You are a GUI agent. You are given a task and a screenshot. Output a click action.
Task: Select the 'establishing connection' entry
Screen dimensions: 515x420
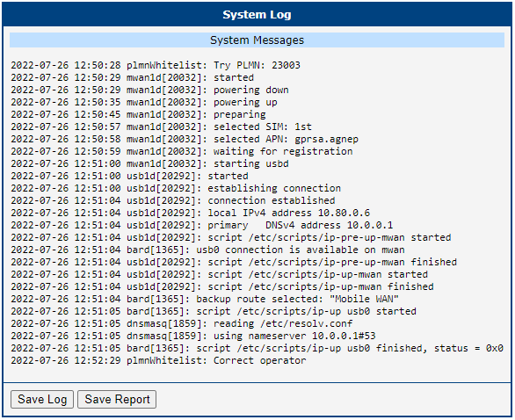click(x=176, y=188)
